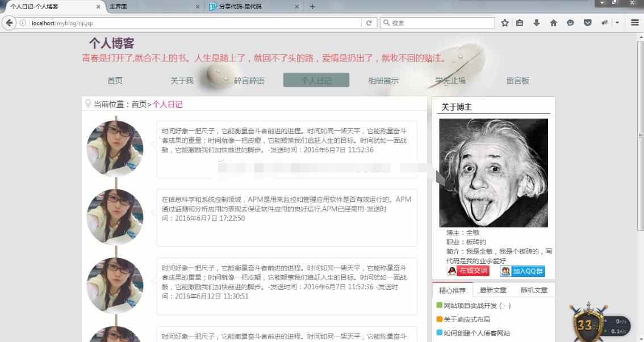Screen dimensions: 644x342
Task: Click the 个人日记 breadcrumb link
Action: [x=168, y=104]
